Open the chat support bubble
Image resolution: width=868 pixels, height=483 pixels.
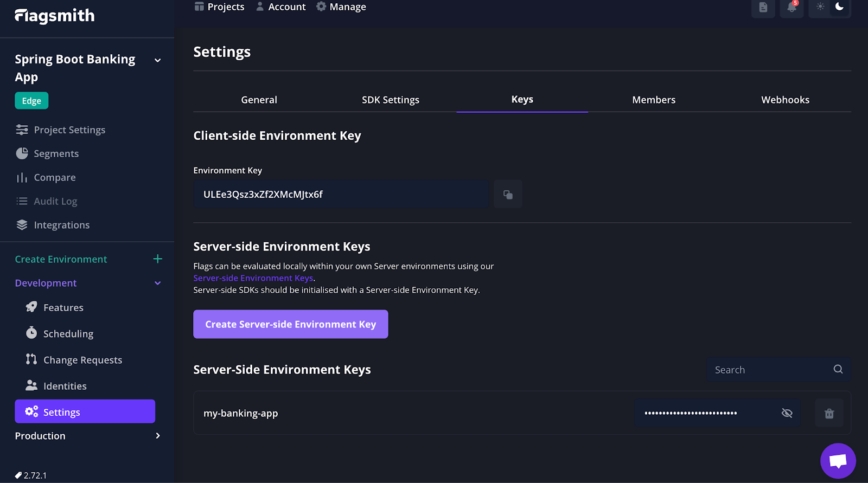coord(838,461)
